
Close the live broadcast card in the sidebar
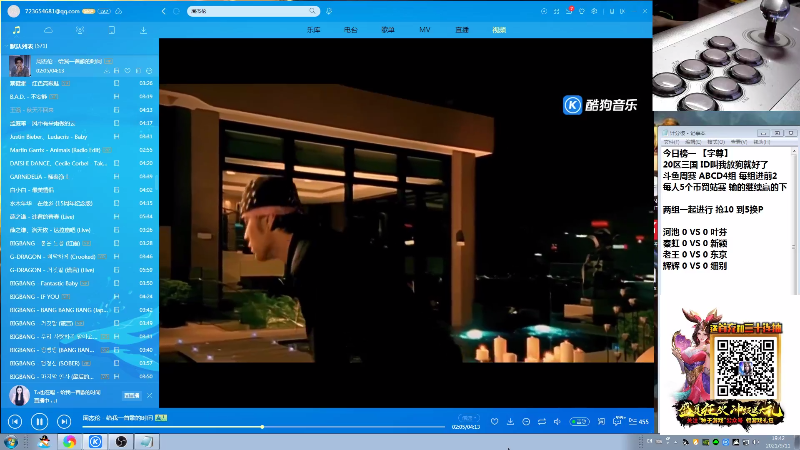pyautogui.click(x=149, y=395)
